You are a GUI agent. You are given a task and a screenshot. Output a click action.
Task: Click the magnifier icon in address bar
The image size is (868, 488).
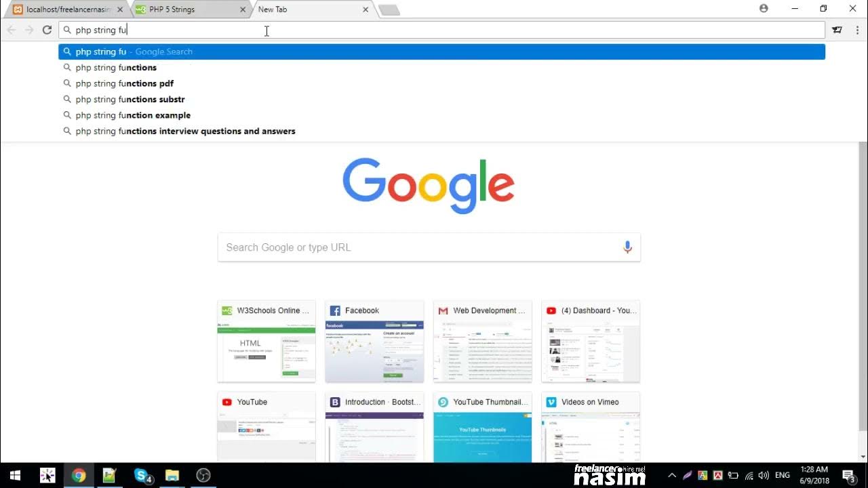point(67,30)
